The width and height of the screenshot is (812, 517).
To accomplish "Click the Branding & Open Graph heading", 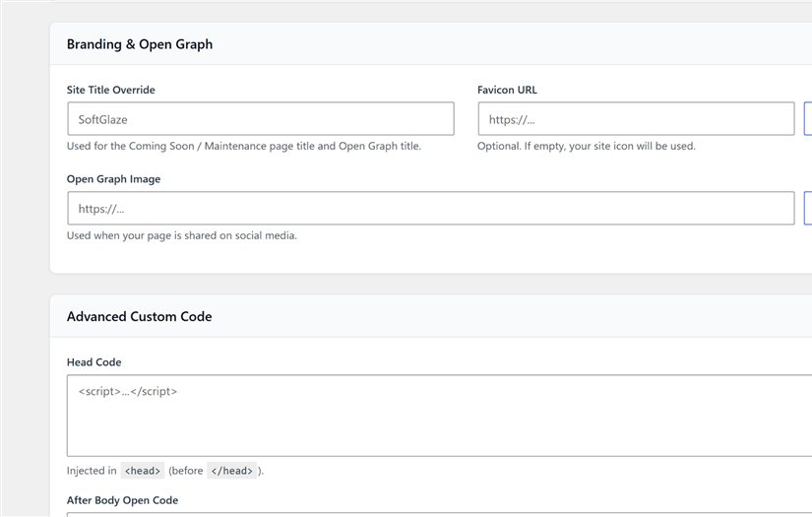I will pos(140,44).
